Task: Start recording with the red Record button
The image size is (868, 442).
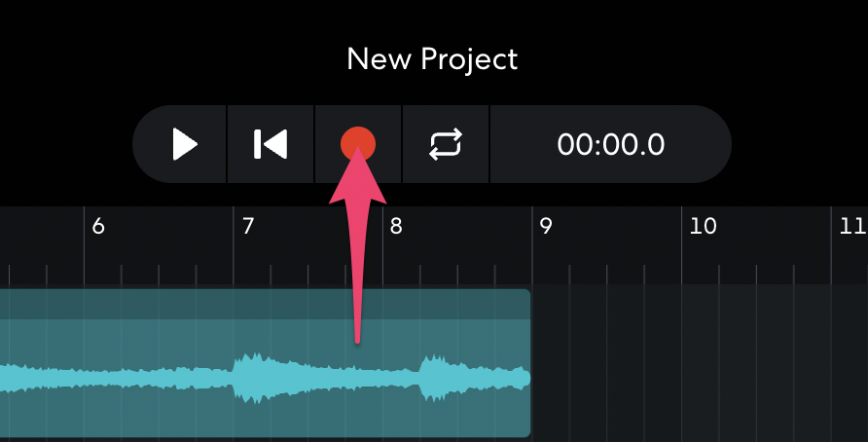Action: pyautogui.click(x=357, y=144)
